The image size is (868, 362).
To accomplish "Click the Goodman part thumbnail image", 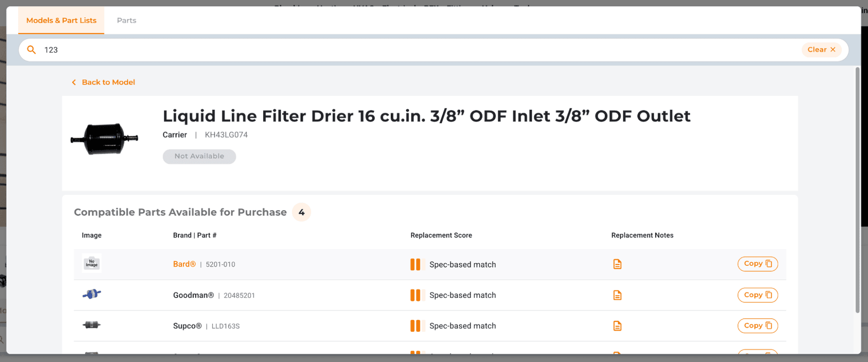I will (92, 294).
